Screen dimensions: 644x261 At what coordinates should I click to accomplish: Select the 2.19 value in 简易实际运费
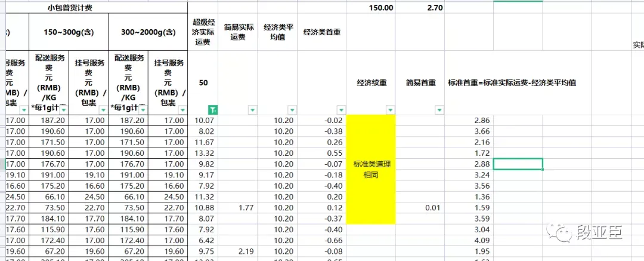pos(238,251)
